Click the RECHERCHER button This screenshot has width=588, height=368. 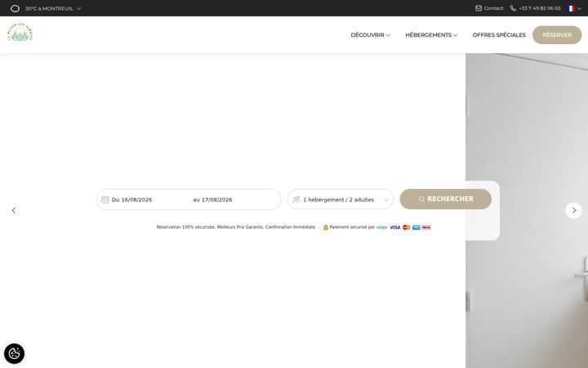[446, 199]
